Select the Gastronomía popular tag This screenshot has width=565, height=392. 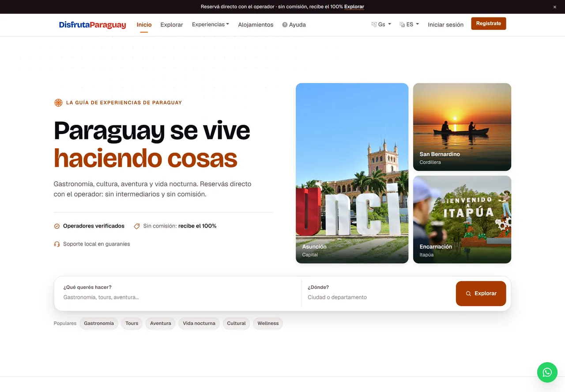click(99, 323)
